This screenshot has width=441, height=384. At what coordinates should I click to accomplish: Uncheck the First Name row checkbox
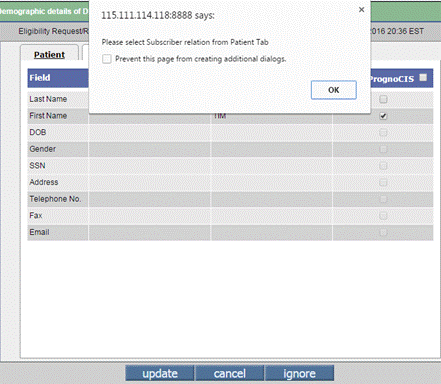383,116
